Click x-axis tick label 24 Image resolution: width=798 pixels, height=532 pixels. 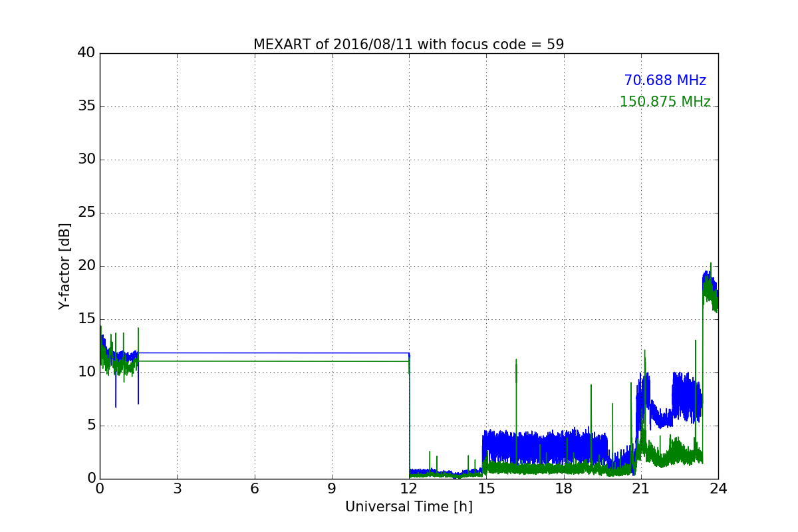(x=718, y=489)
